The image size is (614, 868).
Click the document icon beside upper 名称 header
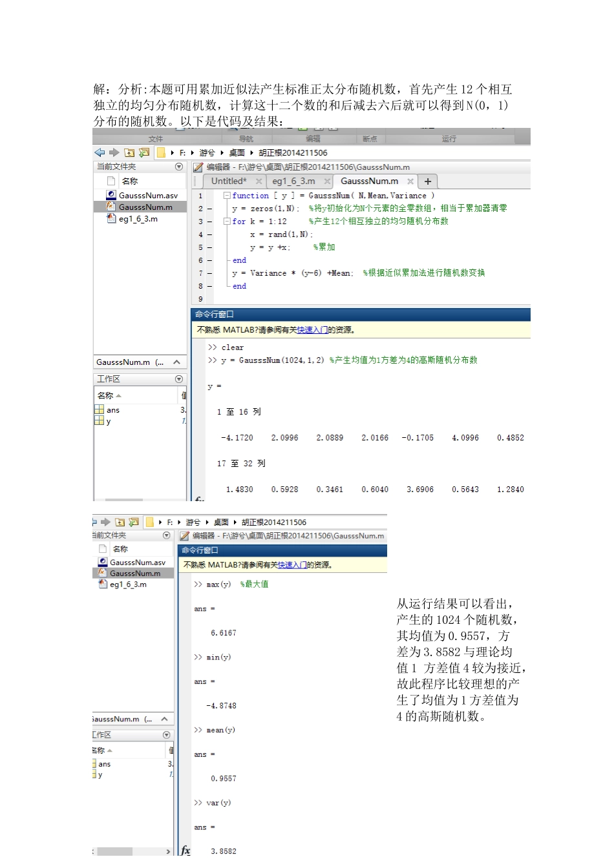(111, 181)
